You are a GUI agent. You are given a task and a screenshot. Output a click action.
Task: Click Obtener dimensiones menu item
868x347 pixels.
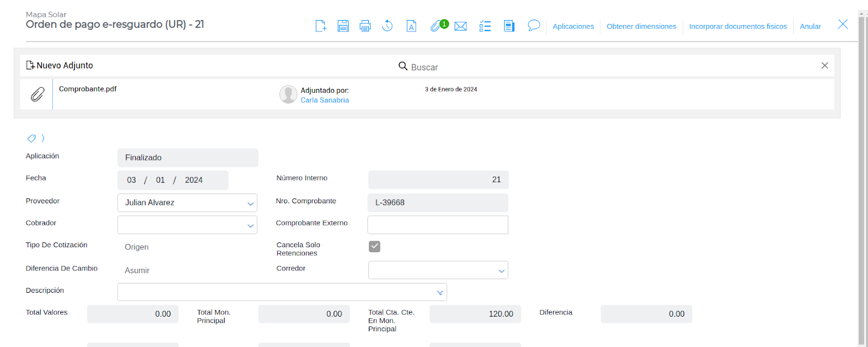point(641,27)
